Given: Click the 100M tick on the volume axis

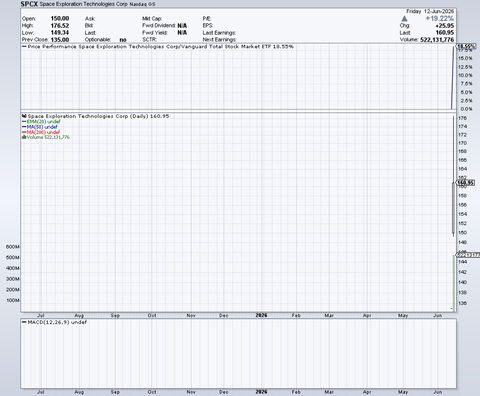Looking at the screenshot, I should point(13,300).
